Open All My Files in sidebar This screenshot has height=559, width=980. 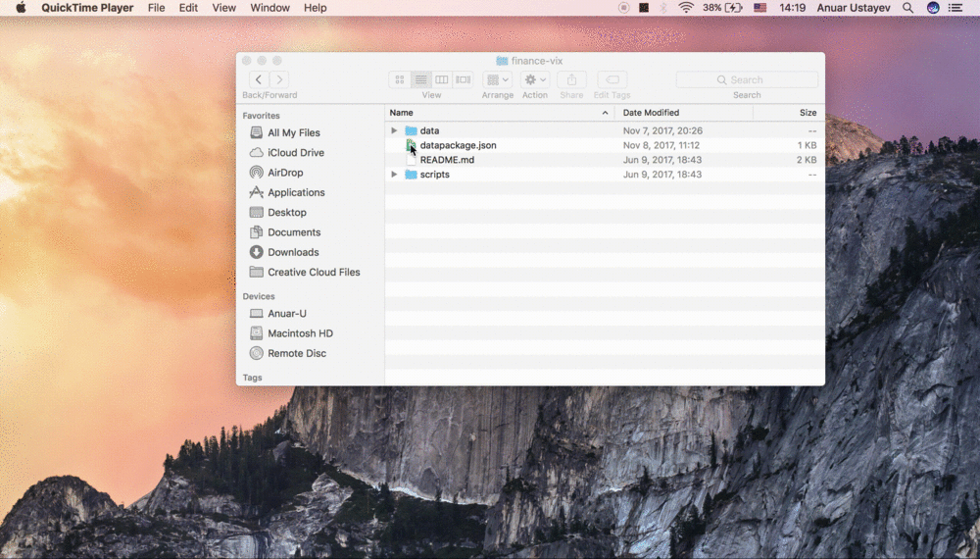point(294,132)
